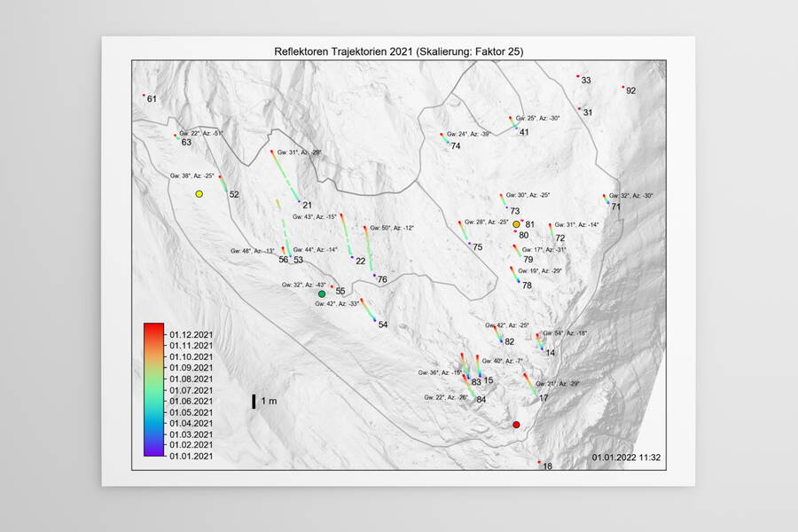Select the 01.12.2021 legend date label
798x532 pixels.
[x=190, y=334]
